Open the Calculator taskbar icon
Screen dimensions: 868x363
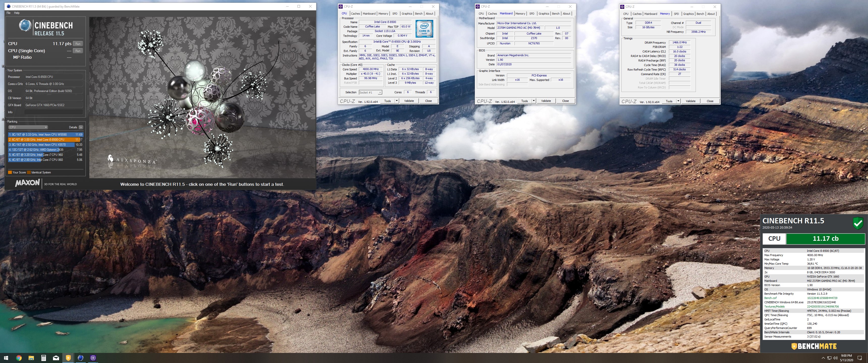(x=43, y=358)
